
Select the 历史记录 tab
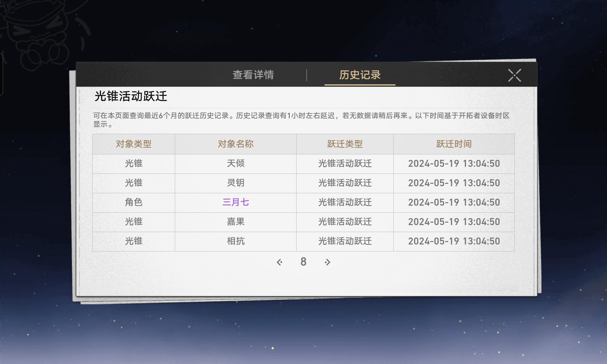click(x=360, y=75)
